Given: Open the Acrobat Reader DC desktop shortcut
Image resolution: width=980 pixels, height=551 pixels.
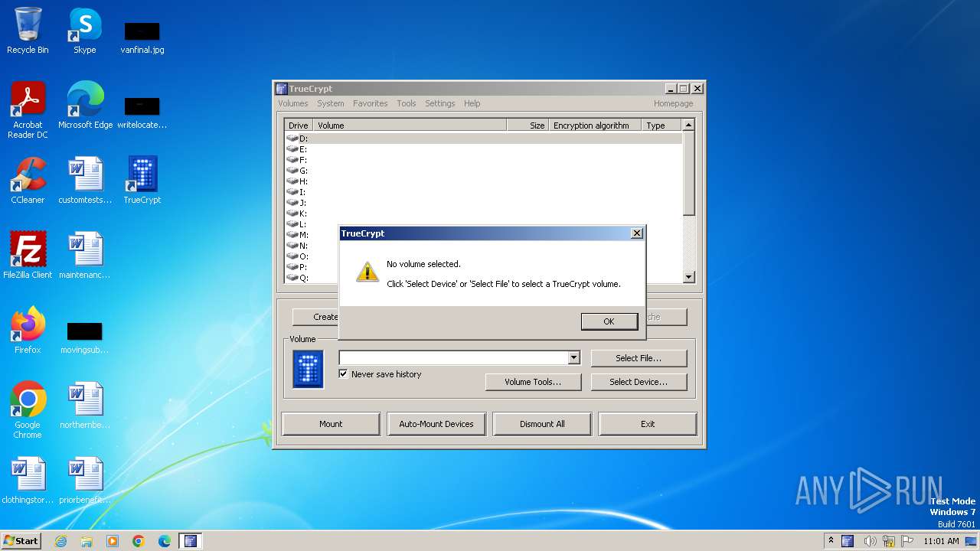Looking at the screenshot, I should point(28,110).
